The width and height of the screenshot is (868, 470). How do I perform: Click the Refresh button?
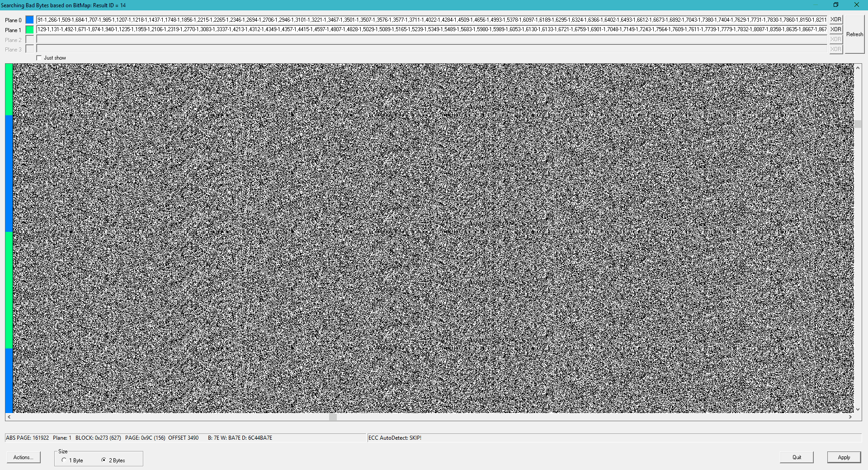854,34
